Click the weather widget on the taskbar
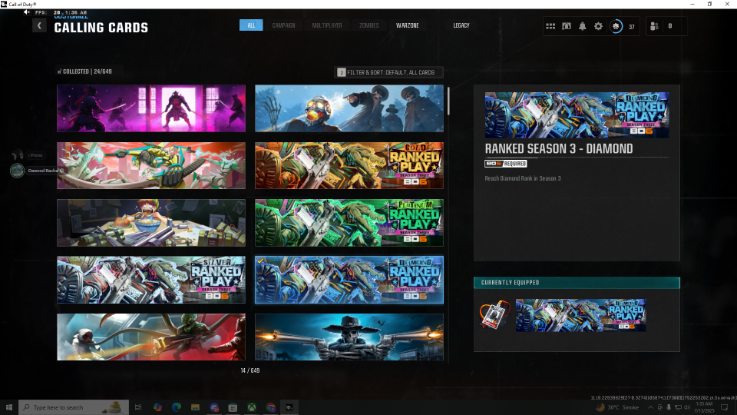The height and width of the screenshot is (415, 737). click(x=619, y=407)
